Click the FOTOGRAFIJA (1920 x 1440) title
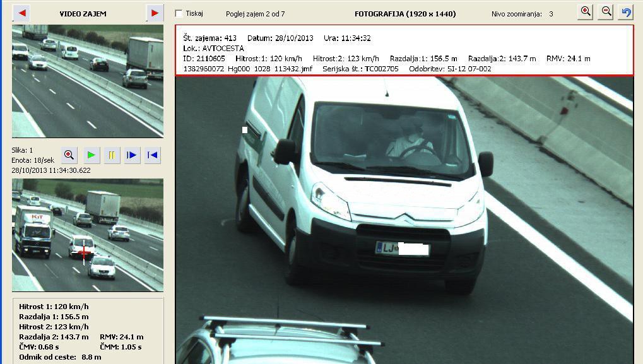The height and width of the screenshot is (364, 643). click(x=405, y=14)
